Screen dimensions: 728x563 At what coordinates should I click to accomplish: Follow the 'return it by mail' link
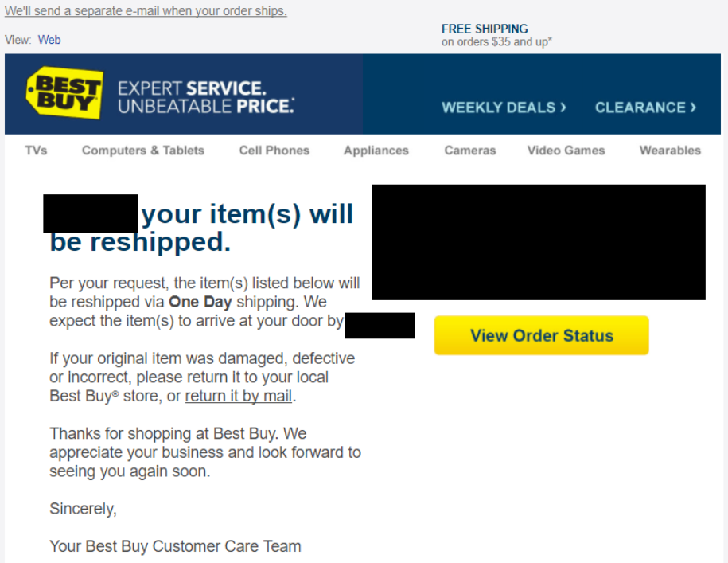click(x=239, y=397)
